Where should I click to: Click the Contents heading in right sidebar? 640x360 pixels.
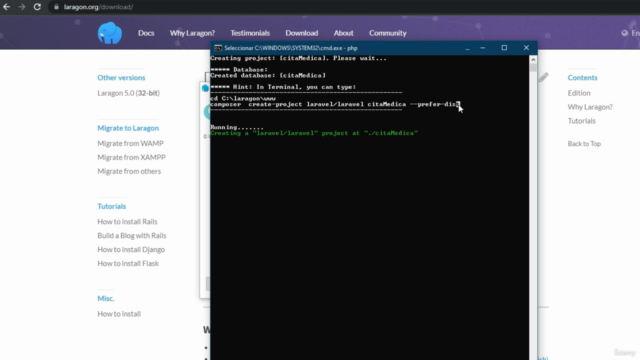(x=582, y=78)
